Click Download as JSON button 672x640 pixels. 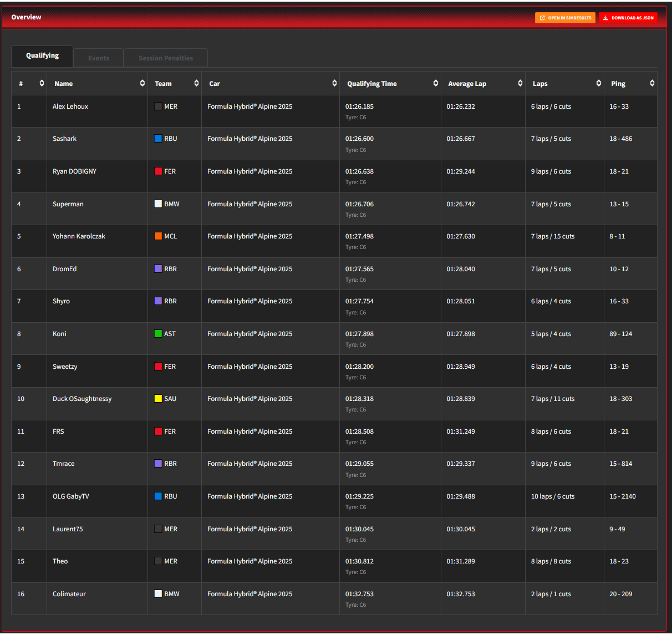click(x=628, y=18)
